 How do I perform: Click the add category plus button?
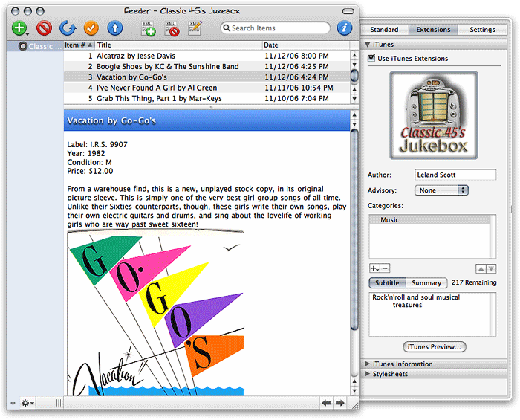[x=374, y=268]
